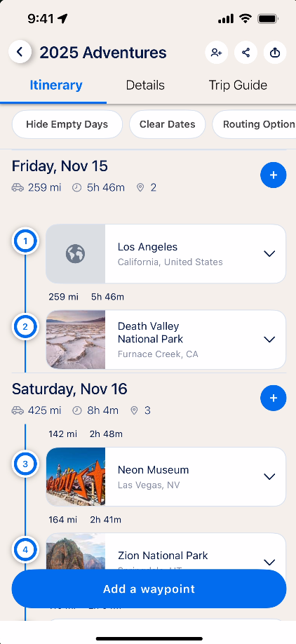
Task: Expand the Zion National Park card
Action: point(269,562)
